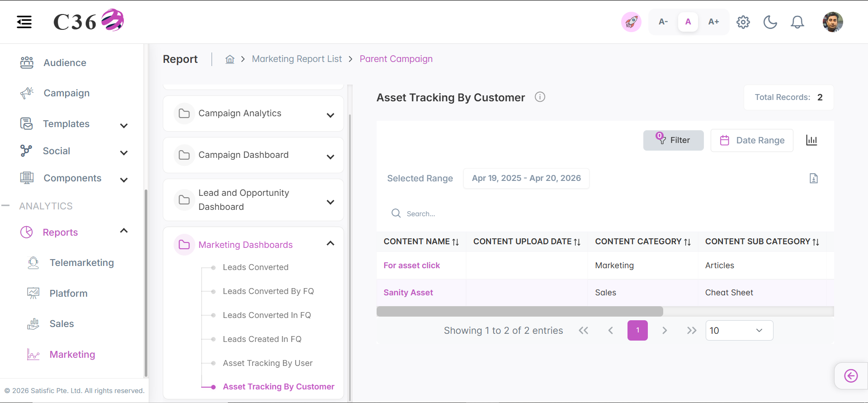Click the Filter button

tap(674, 140)
